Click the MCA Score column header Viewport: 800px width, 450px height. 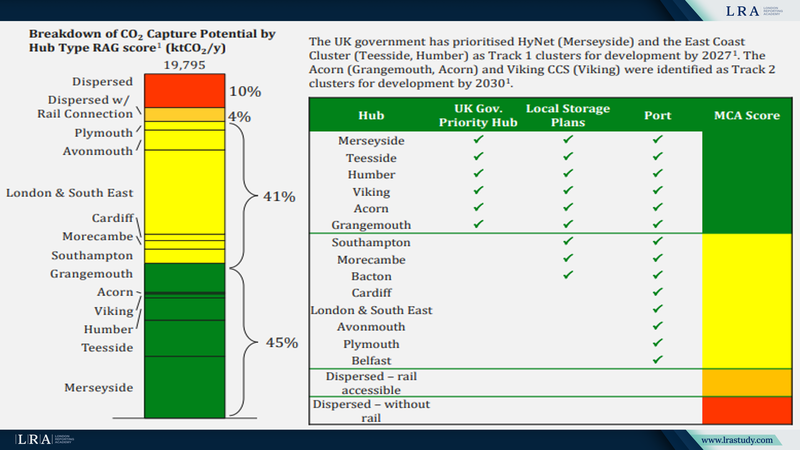[747, 115]
